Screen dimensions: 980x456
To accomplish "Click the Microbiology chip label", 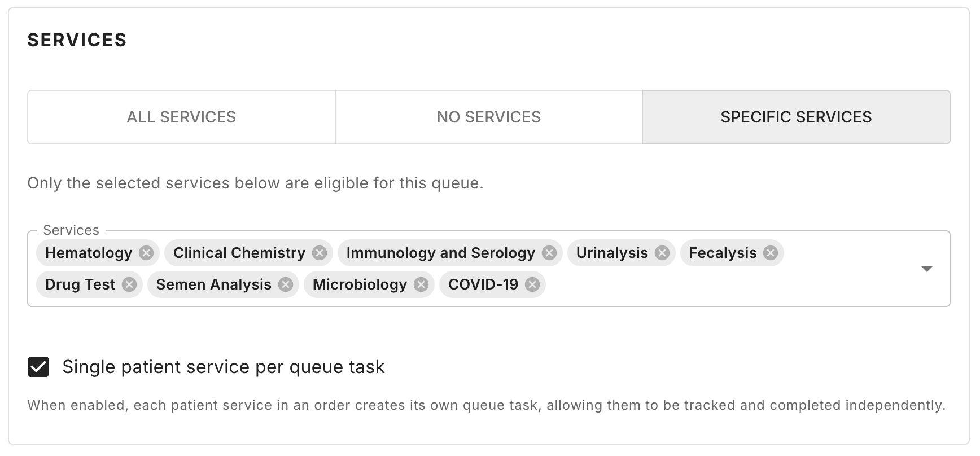I will click(360, 284).
